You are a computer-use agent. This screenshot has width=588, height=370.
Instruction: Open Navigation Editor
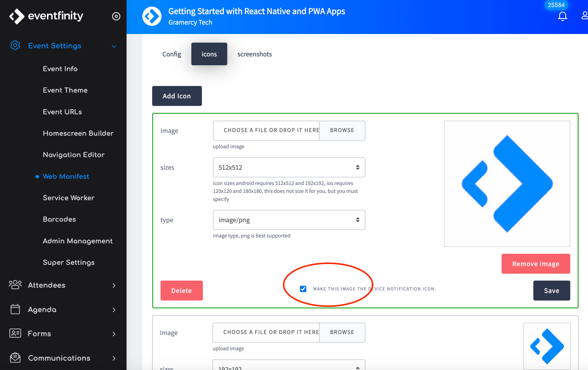pos(74,155)
